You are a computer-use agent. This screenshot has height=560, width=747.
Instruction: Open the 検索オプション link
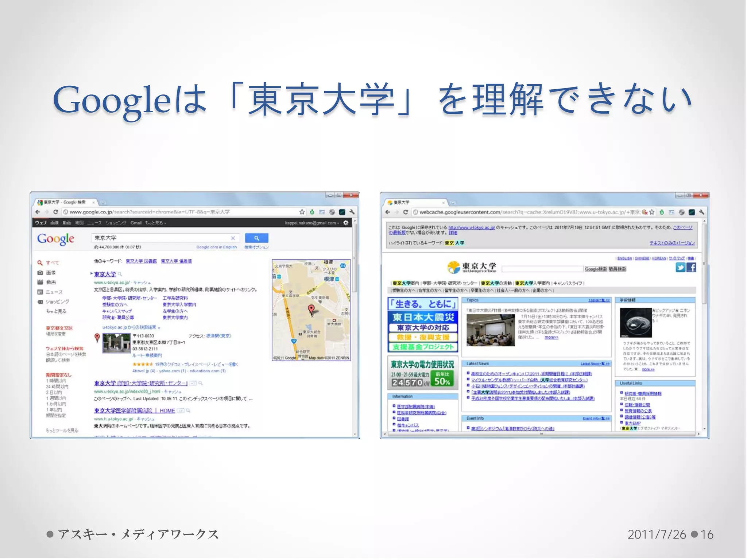[256, 247]
